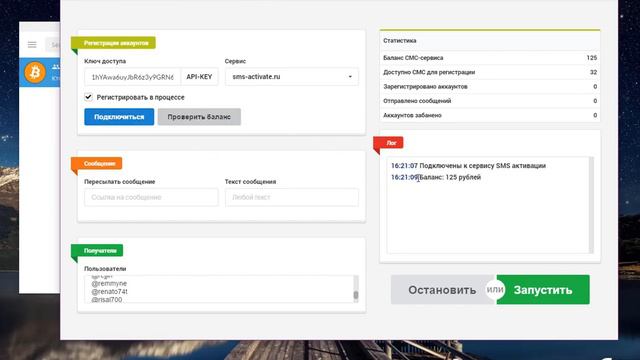Focus the Ключ доступа key input field
The width and height of the screenshot is (640, 360).
point(133,77)
